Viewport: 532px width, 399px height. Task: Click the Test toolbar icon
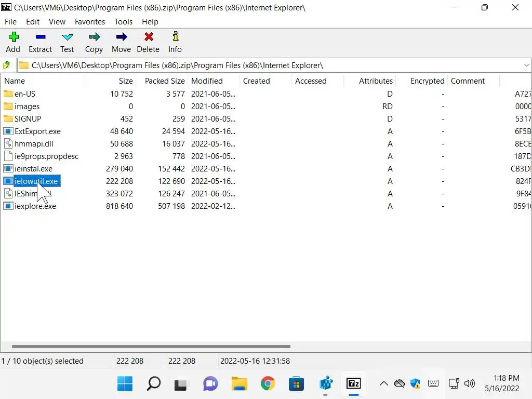click(67, 37)
